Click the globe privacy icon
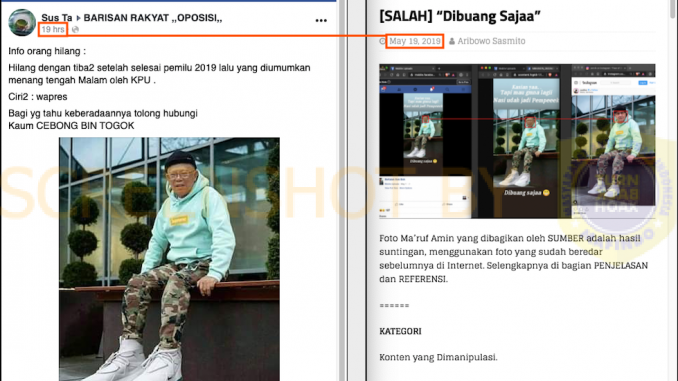678x381 pixels. (x=75, y=29)
